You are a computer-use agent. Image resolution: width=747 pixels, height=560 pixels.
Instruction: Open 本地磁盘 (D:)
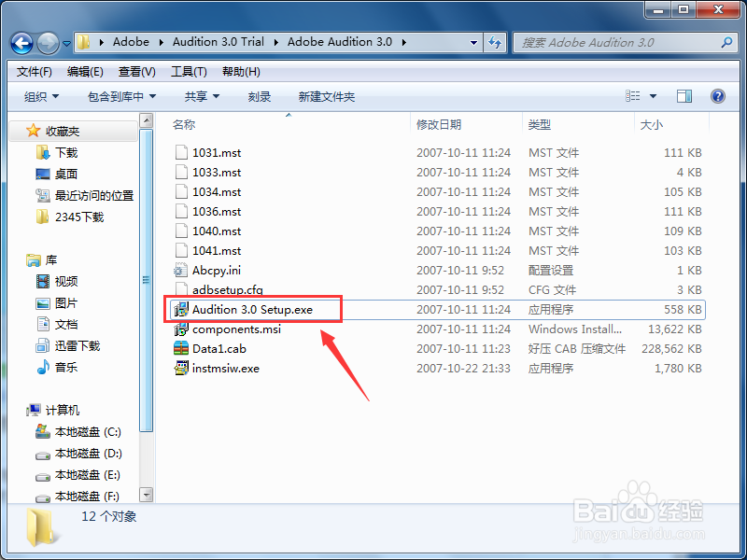(x=78, y=454)
